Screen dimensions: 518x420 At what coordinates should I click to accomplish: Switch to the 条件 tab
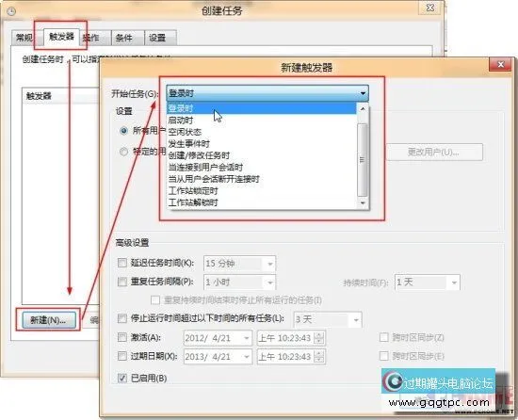(x=127, y=38)
